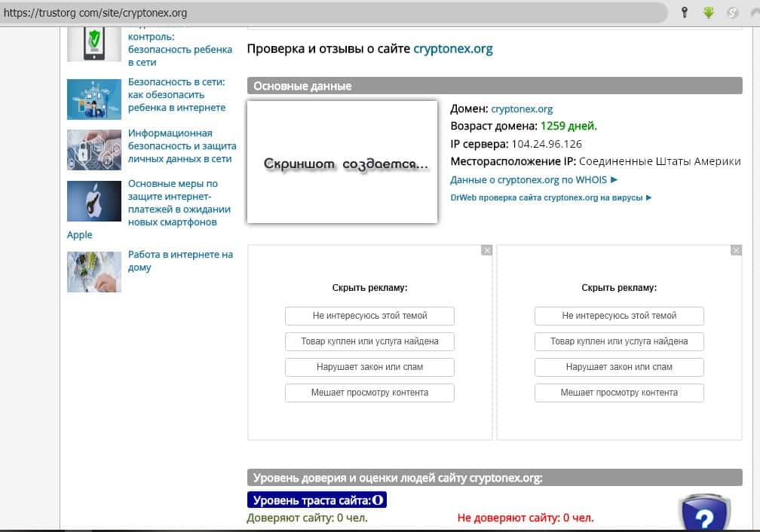Click the green download arrow icon
Screen dimensions: 760x532
708,13
